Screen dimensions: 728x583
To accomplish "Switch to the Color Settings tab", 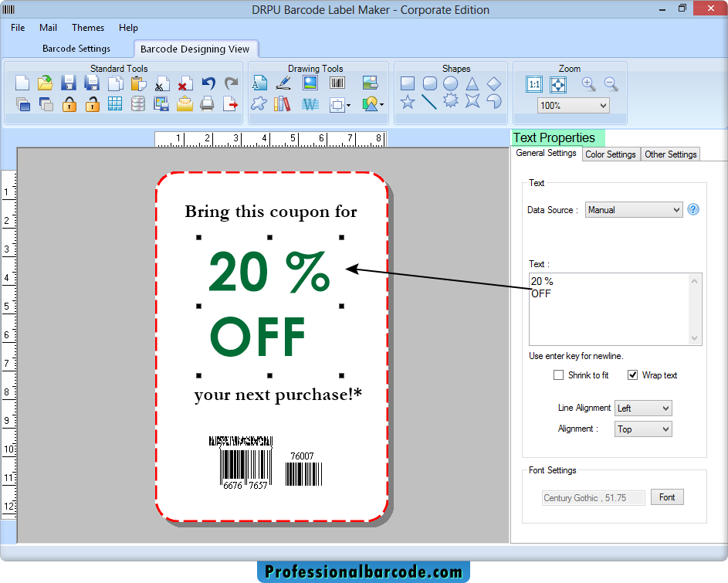I will [611, 154].
